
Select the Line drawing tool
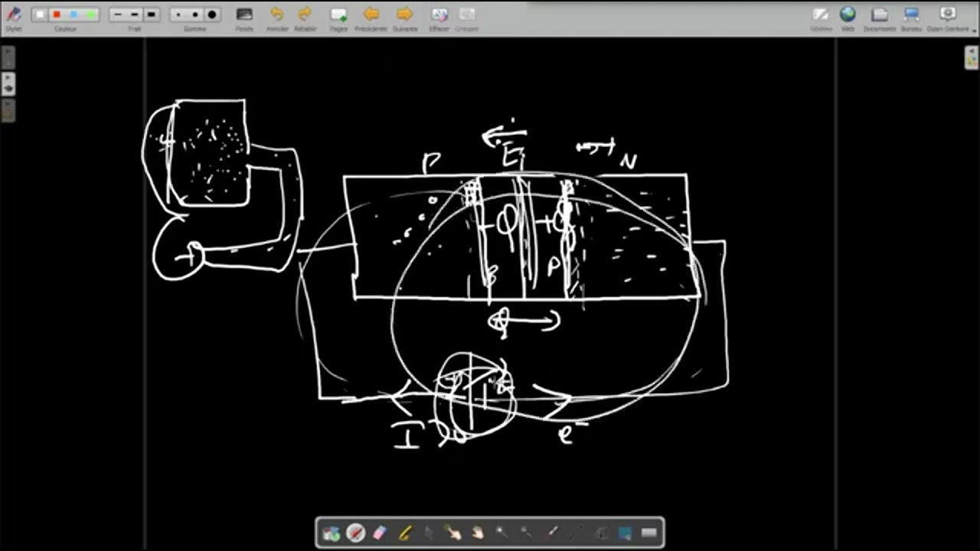(576, 533)
